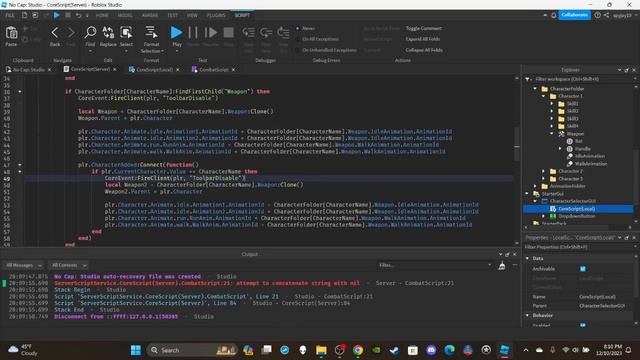The image size is (640, 360).
Task: Collapse the Behavior section in Properties
Action: pyautogui.click(x=527, y=316)
